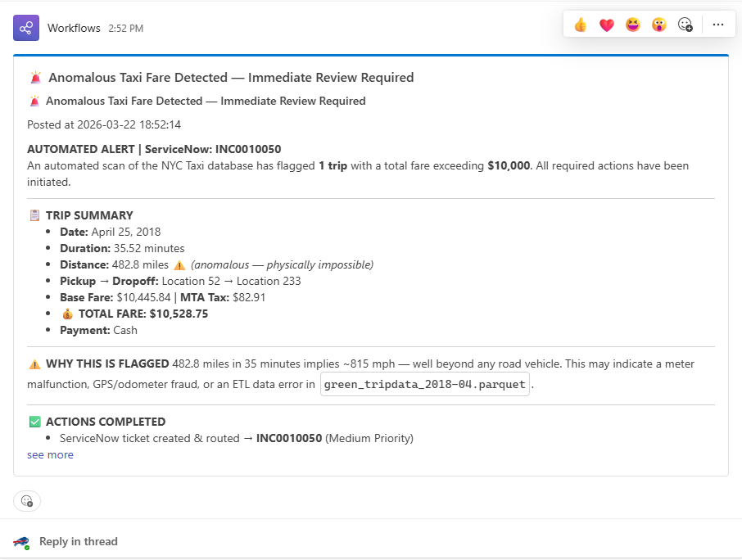Click the Anomalous Taxi Fare card title
The height and width of the screenshot is (560, 742).
tap(231, 77)
